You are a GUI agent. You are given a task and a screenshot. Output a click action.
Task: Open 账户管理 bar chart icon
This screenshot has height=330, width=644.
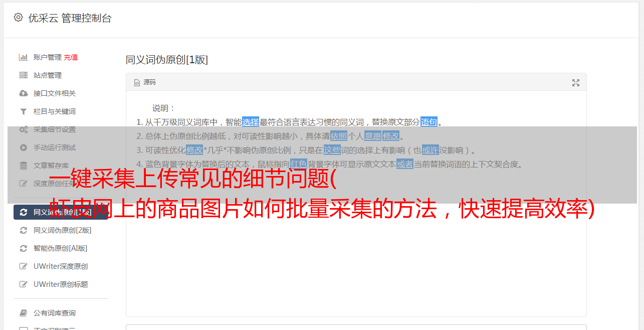[23, 57]
